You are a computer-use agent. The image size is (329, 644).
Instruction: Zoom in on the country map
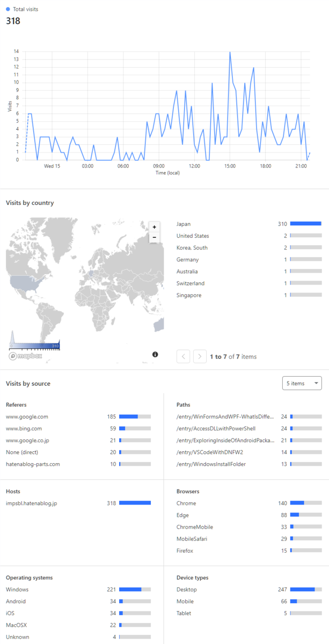click(154, 227)
